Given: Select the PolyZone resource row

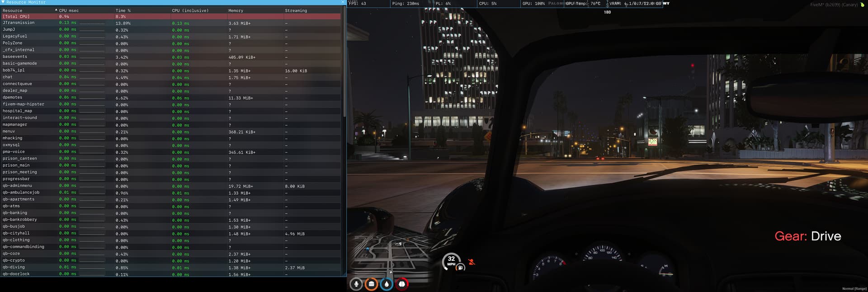Looking at the screenshot, I should 171,43.
